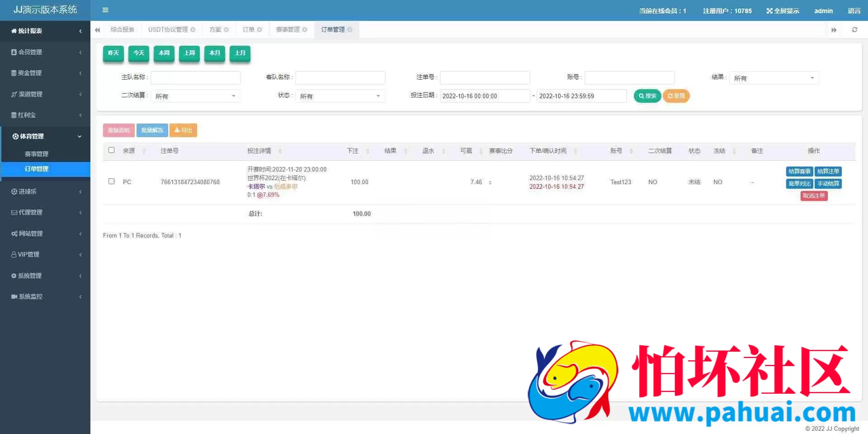Filter by this month with 本月 button
Image resolution: width=868 pixels, height=434 pixels.
(x=215, y=53)
